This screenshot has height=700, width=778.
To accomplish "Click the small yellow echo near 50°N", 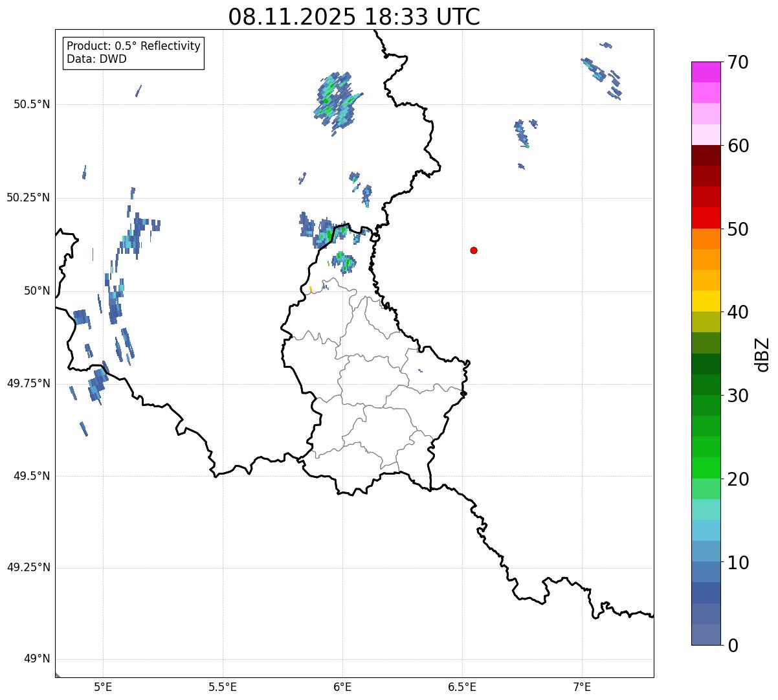I will tap(311, 289).
